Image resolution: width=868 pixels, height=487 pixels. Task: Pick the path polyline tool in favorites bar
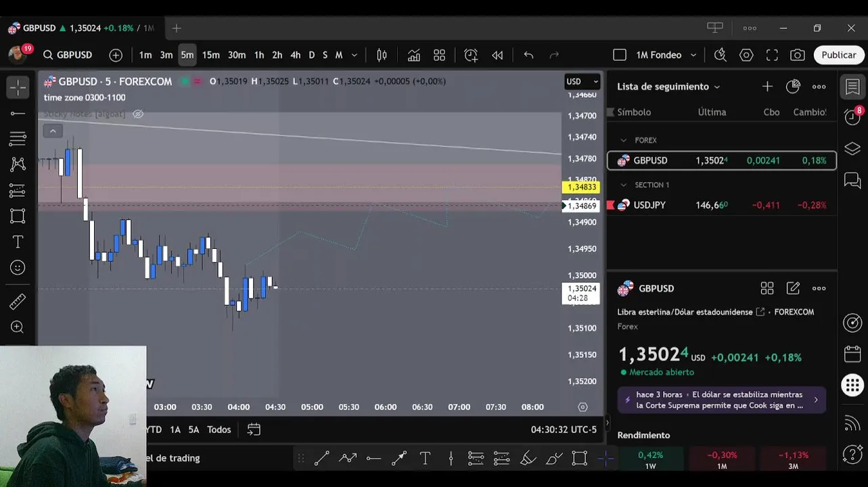pos(348,459)
